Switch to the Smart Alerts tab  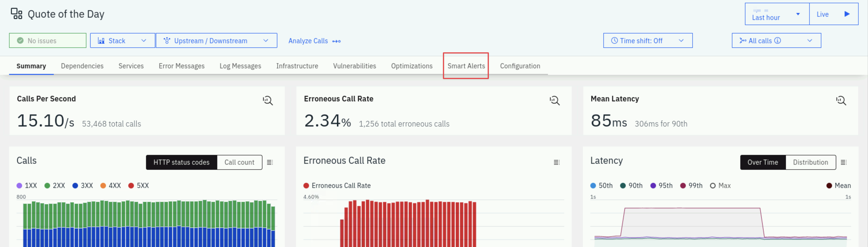click(x=466, y=66)
